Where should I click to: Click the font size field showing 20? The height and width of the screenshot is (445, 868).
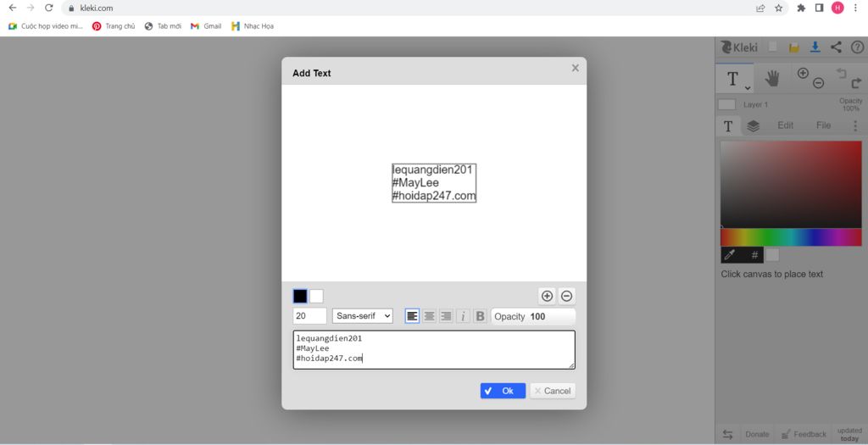pos(309,316)
